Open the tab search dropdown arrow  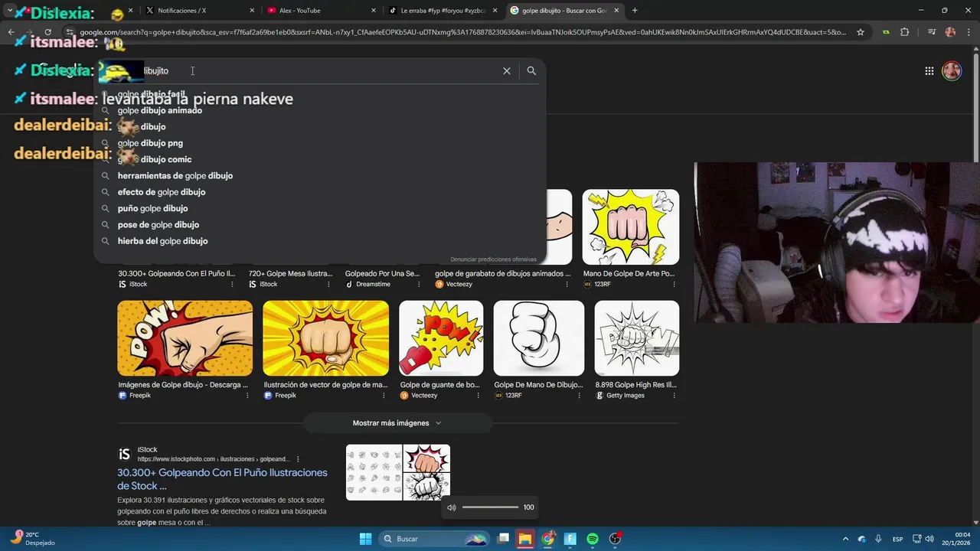coord(10,11)
